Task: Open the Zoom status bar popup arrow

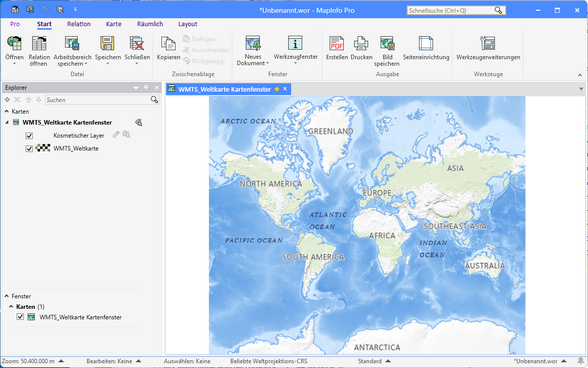Action: click(61, 361)
